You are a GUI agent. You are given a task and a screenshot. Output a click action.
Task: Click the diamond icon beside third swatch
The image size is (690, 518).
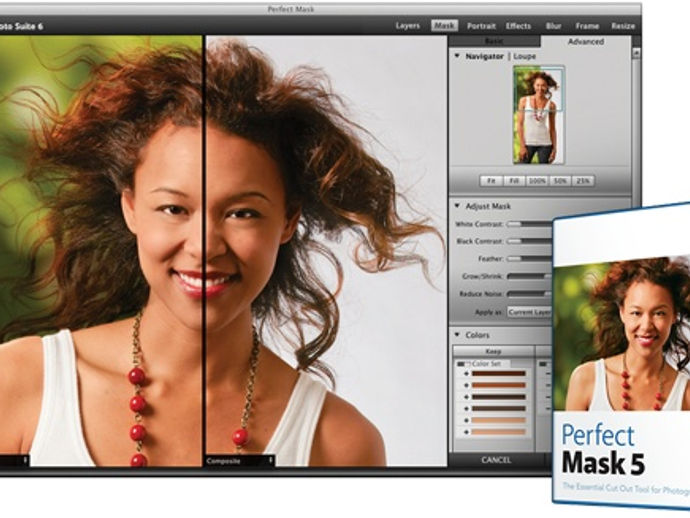466,397
